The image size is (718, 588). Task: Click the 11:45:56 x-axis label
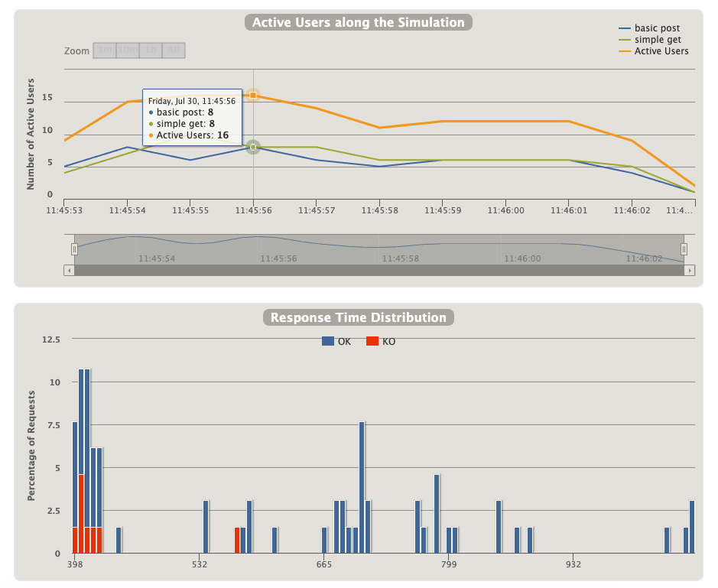(253, 210)
